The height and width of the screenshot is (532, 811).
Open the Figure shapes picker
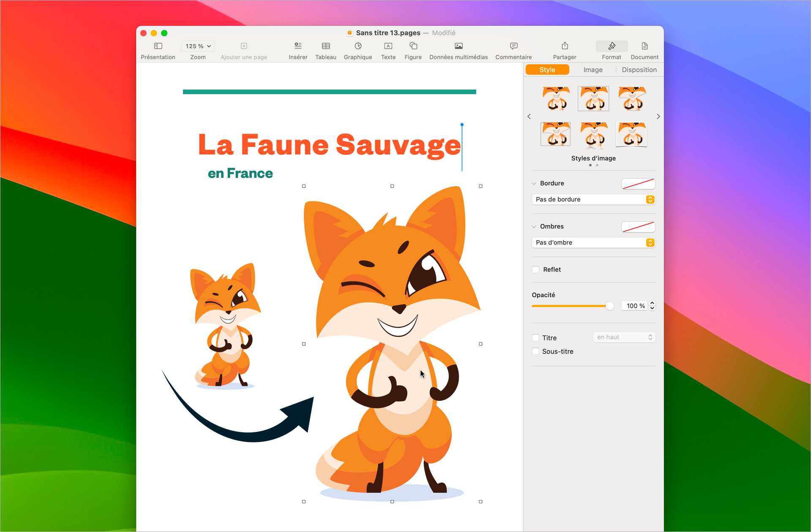click(413, 50)
